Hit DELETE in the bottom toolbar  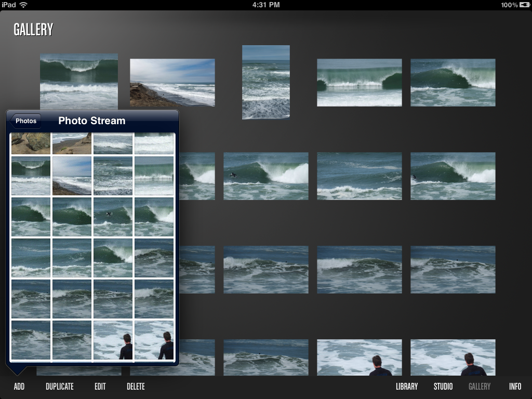tap(136, 387)
